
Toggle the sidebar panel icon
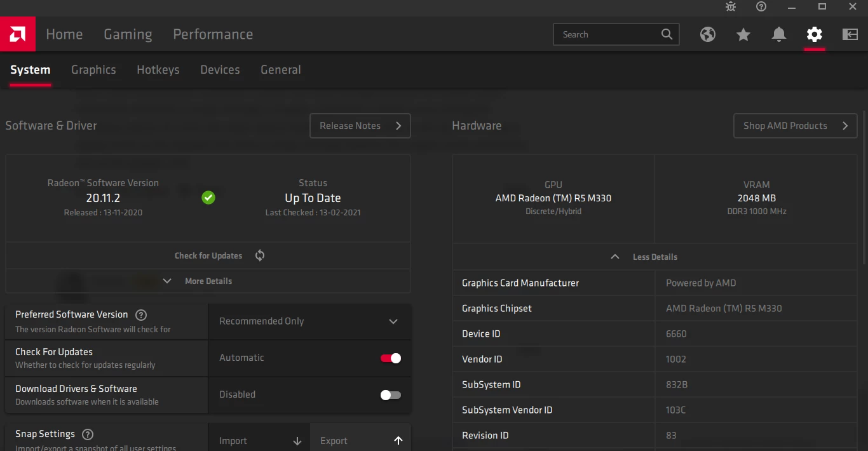[850, 34]
